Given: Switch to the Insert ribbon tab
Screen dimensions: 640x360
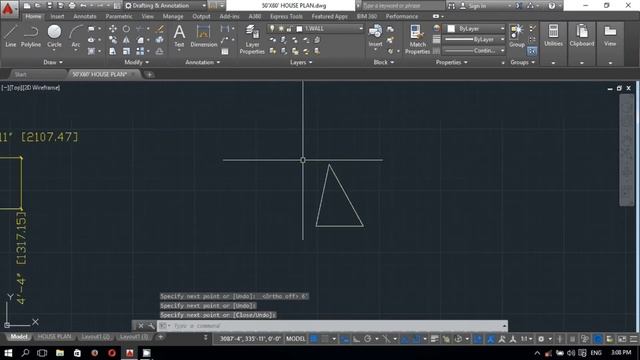Looking at the screenshot, I should pos(57,16).
